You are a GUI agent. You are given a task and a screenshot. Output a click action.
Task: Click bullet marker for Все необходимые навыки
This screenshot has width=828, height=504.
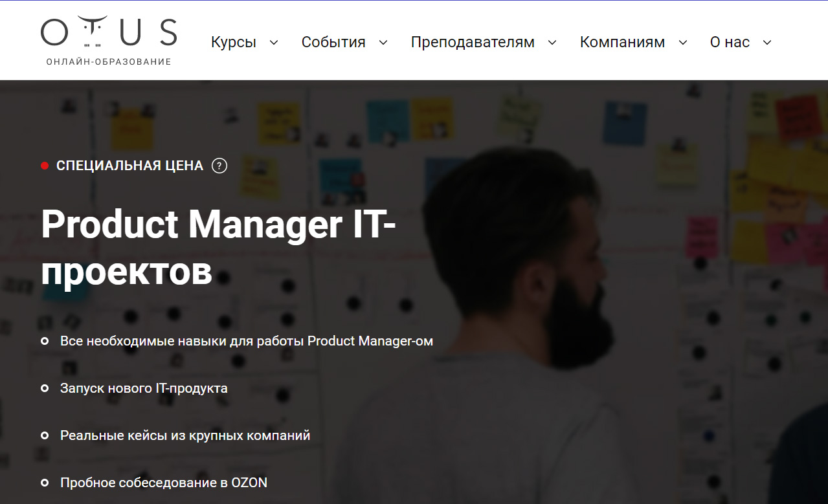tap(45, 341)
